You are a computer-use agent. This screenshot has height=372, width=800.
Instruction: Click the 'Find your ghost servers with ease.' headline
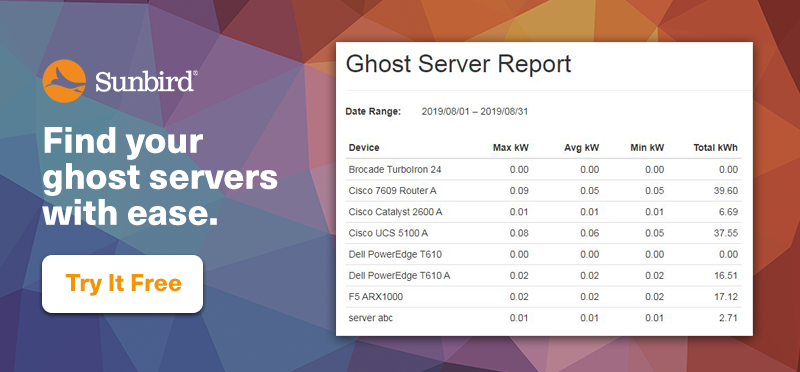tap(160, 178)
